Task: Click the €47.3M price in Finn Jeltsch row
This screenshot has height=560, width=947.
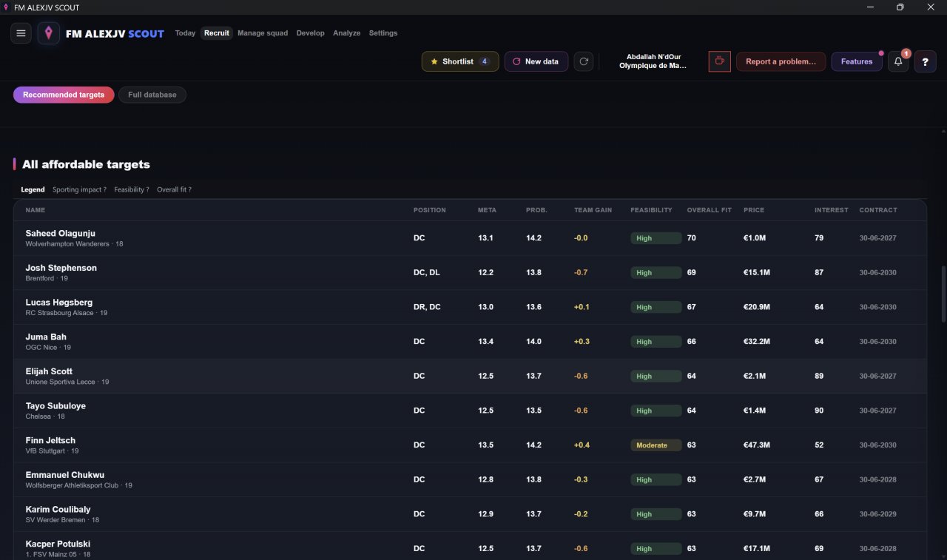Action: 757,445
